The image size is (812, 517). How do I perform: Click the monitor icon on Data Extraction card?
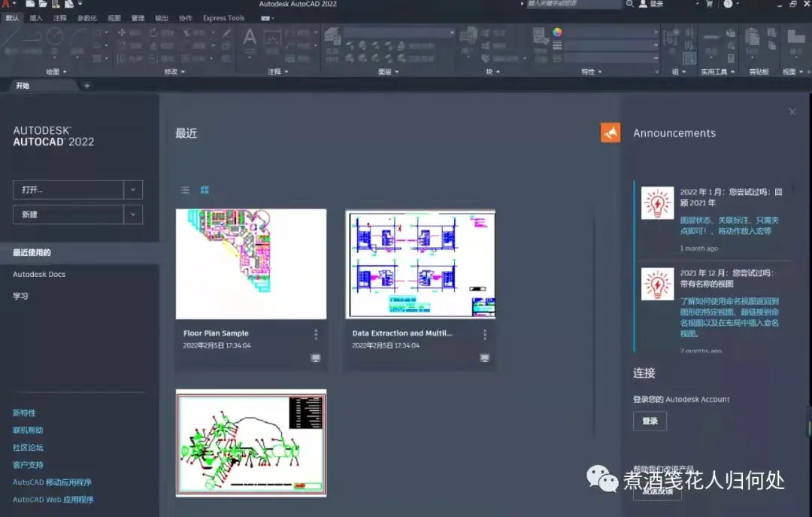484,357
